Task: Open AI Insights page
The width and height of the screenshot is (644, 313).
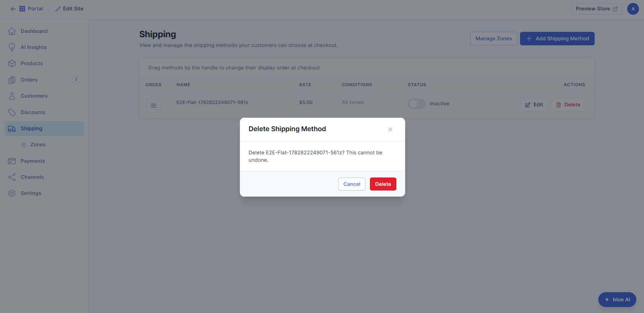Action: pyautogui.click(x=34, y=47)
